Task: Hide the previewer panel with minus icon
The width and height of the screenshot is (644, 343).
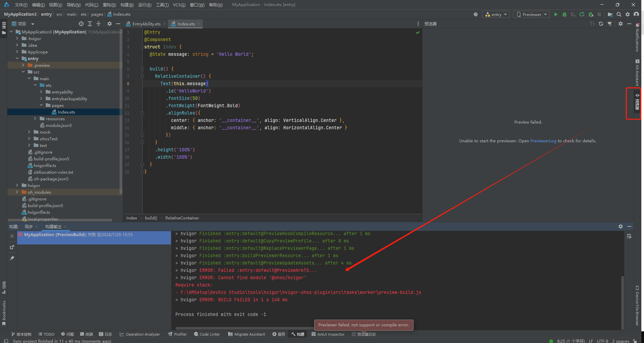Action: click(x=629, y=24)
